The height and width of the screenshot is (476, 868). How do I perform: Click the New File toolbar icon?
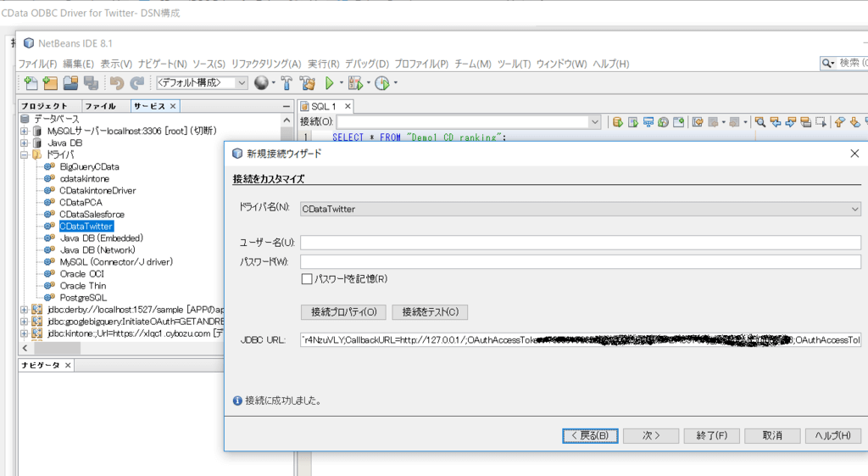(x=31, y=83)
